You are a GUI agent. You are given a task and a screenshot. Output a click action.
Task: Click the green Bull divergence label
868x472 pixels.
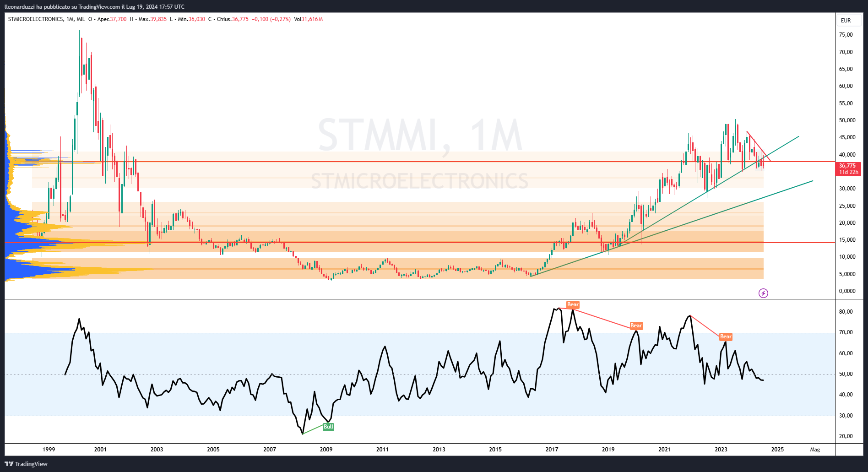coord(328,427)
